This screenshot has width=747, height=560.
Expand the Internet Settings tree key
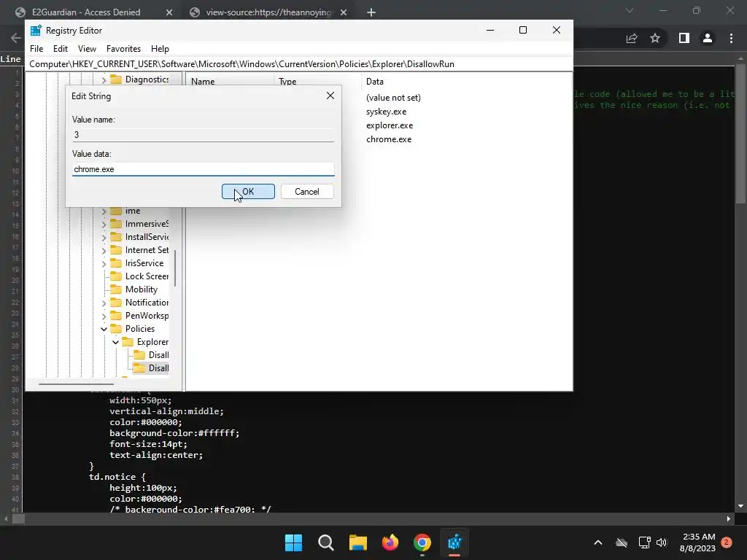[x=104, y=250]
